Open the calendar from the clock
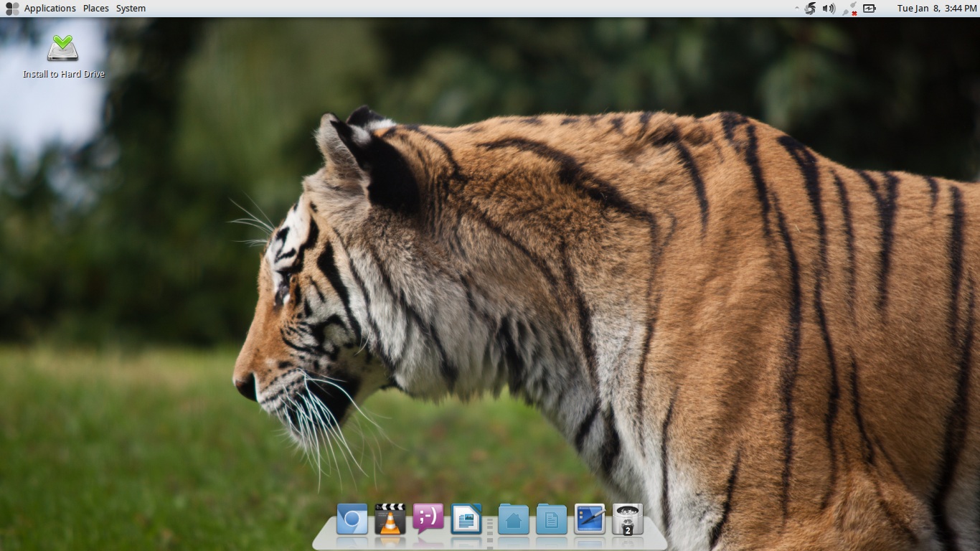This screenshot has width=980, height=551. (936, 9)
